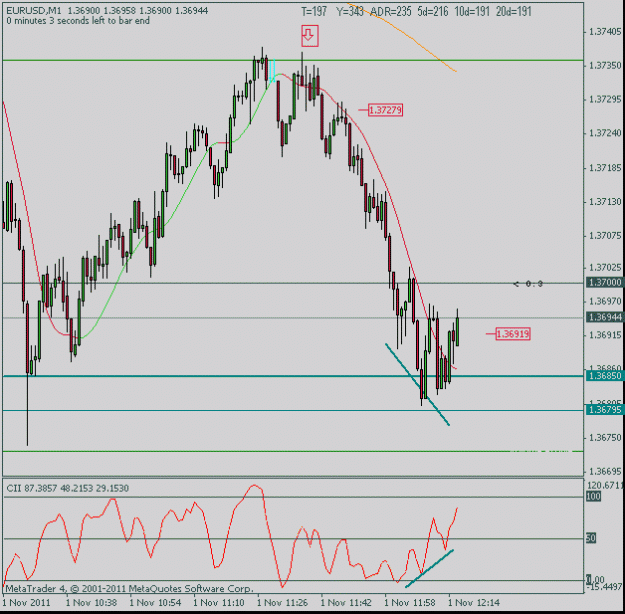Image resolution: width=625 pixels, height=614 pixels.
Task: Click the 100 level tag in indicator
Action: [593, 497]
